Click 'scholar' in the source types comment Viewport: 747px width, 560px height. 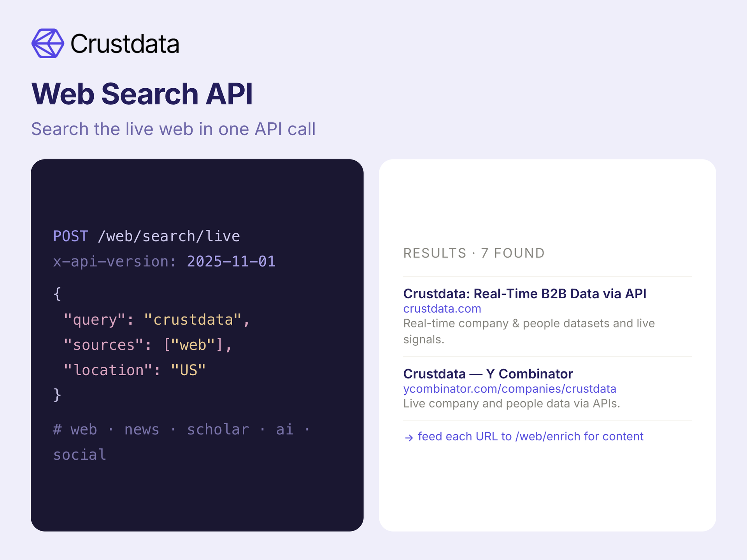pos(218,429)
